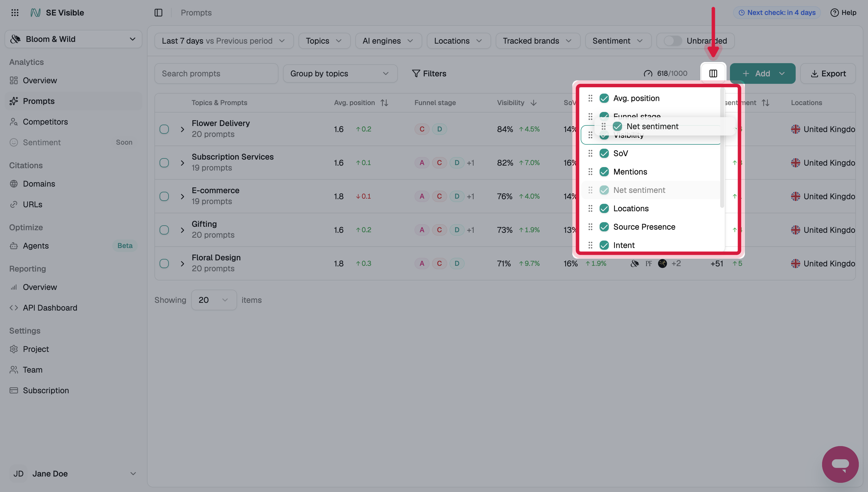
Task: Open the apps grid launcher icon
Action: click(15, 13)
